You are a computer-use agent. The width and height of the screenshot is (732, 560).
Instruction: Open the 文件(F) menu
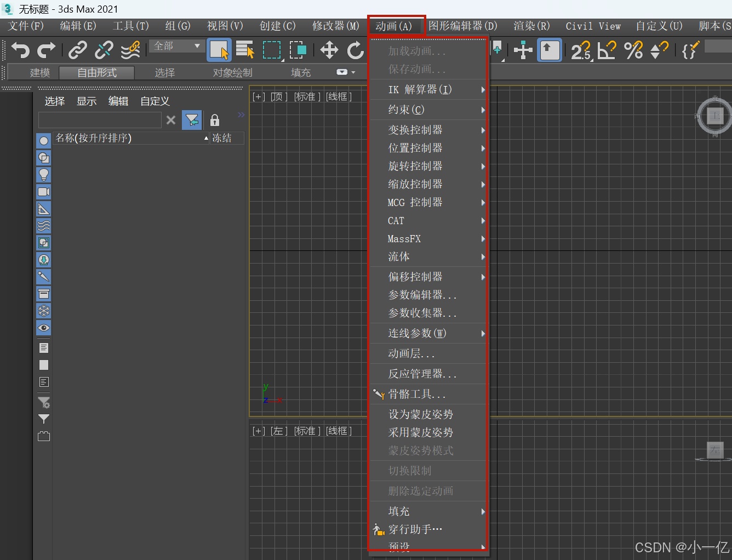pyautogui.click(x=26, y=26)
